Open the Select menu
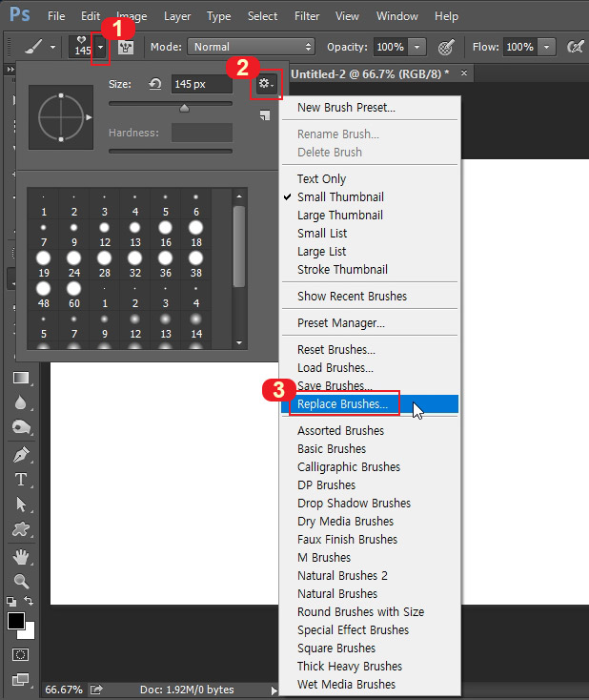The height and width of the screenshot is (700, 589). tap(262, 16)
